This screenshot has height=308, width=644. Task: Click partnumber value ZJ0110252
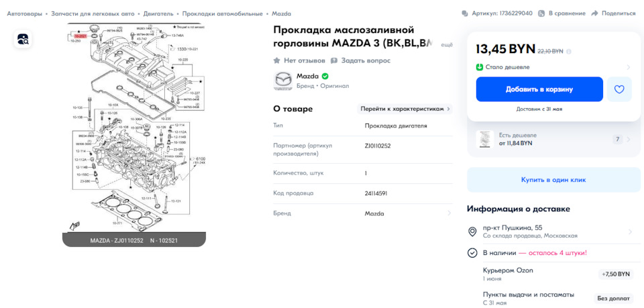[x=378, y=146]
